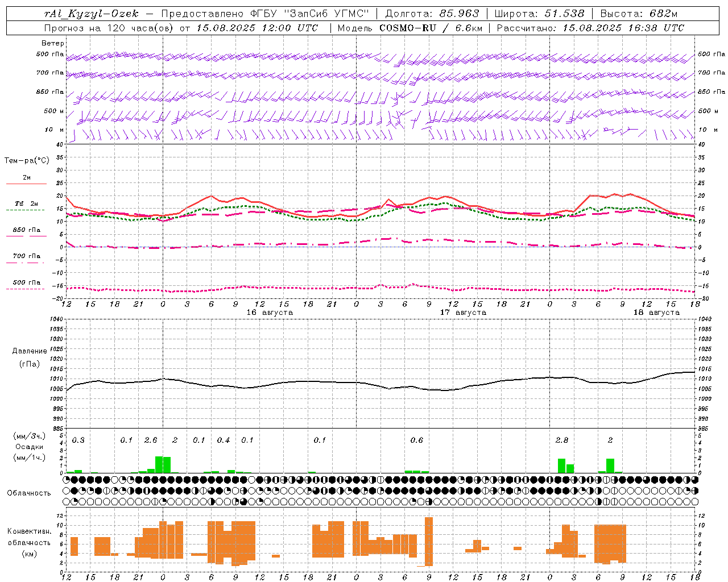Click the elevation text Высота: 682м

[639, 14]
